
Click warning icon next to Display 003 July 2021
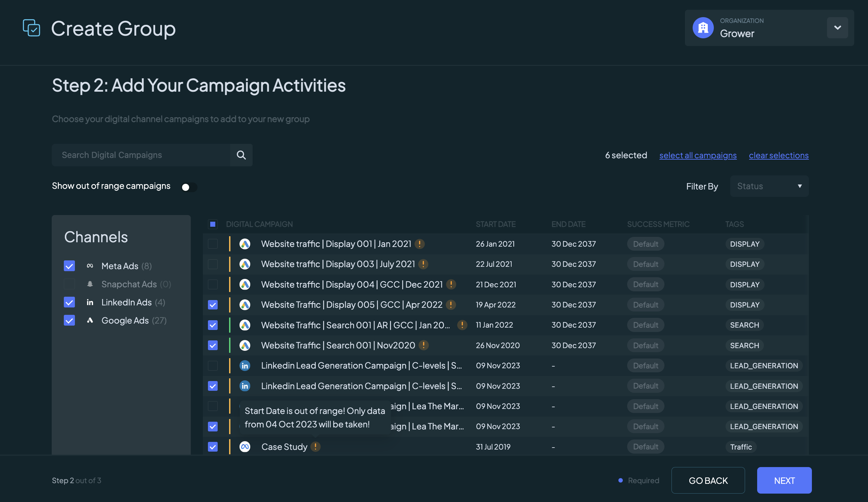click(x=423, y=264)
